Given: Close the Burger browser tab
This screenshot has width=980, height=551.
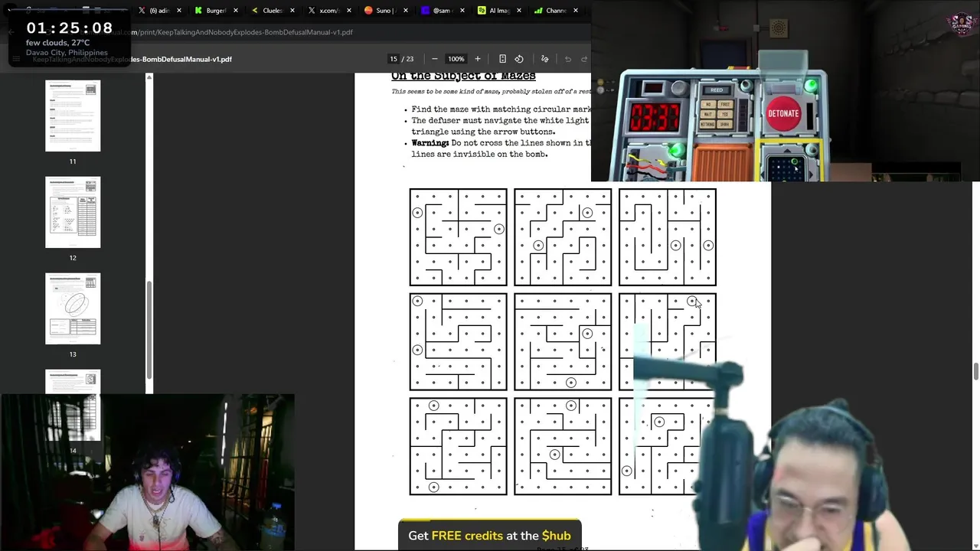Looking at the screenshot, I should (x=235, y=11).
